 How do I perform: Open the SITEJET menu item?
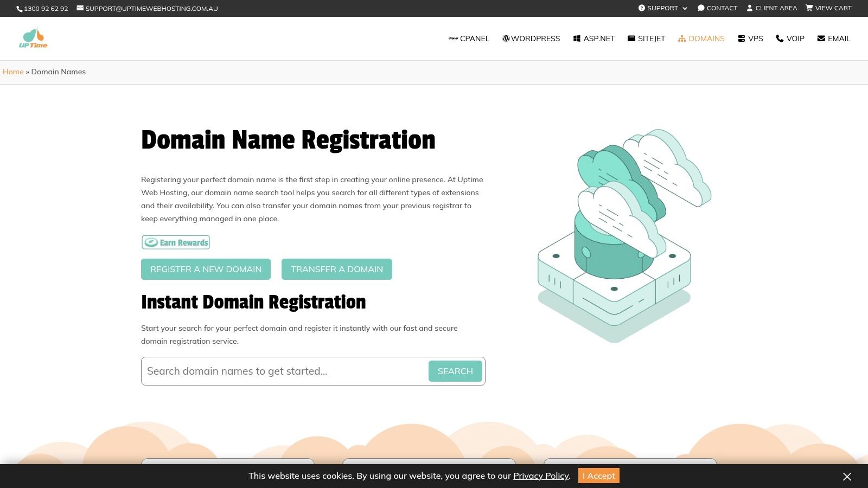point(646,38)
